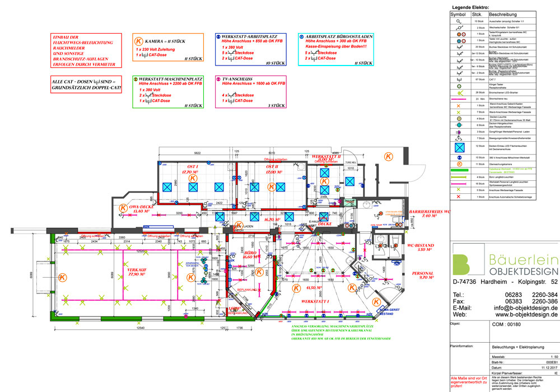Click the 'OST II 17,00 M²' room label
This screenshot has width=560, height=392.
[274, 169]
